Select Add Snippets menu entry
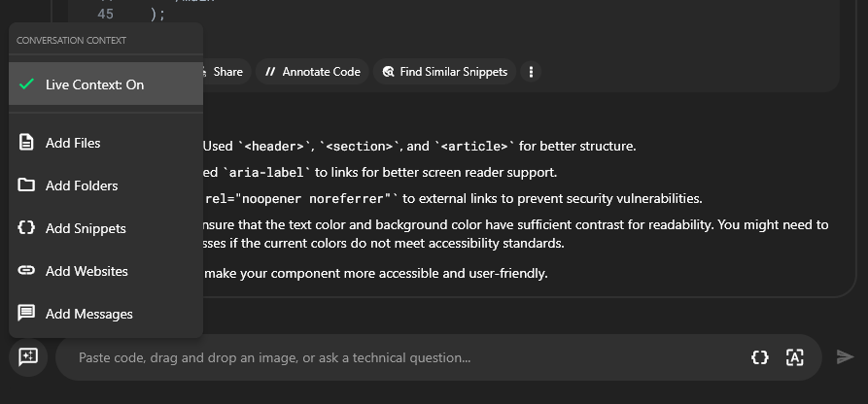868x404 pixels. (106, 228)
